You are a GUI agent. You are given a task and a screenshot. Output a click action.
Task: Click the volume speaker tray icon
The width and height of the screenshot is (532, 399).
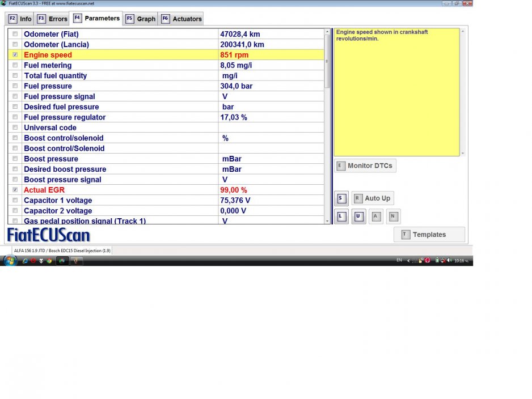point(449,261)
